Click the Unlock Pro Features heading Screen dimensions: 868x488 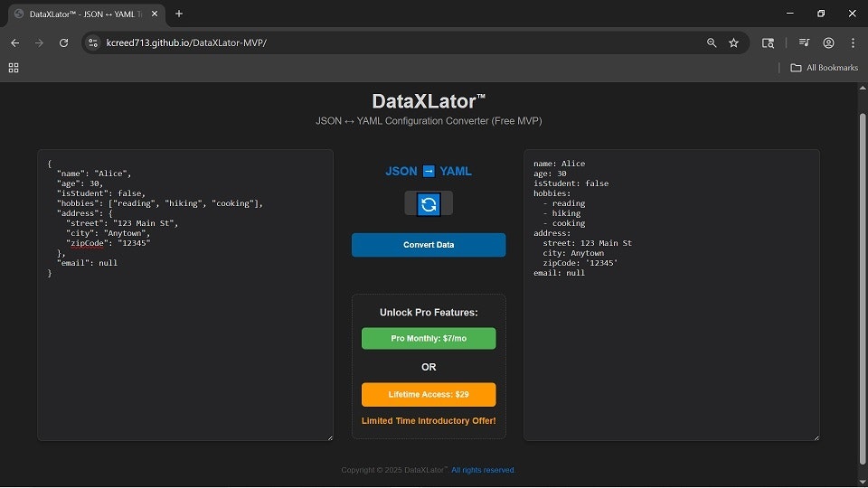pos(429,313)
